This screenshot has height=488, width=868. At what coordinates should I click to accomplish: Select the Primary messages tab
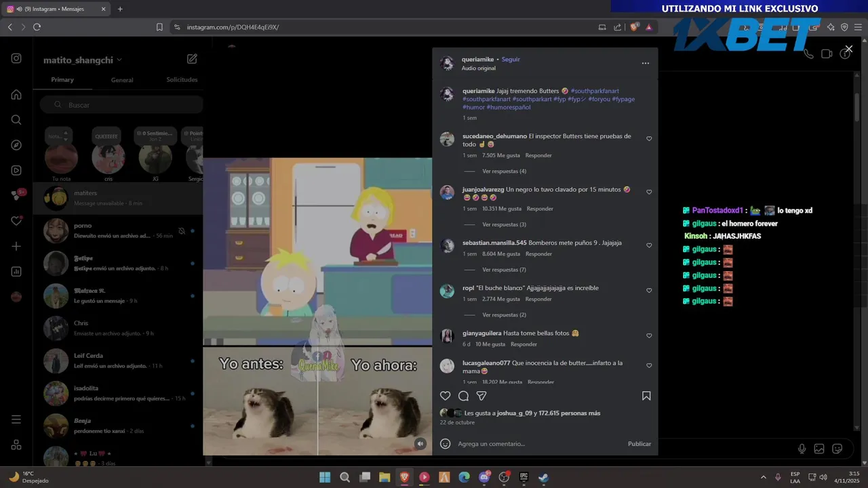pyautogui.click(x=62, y=79)
